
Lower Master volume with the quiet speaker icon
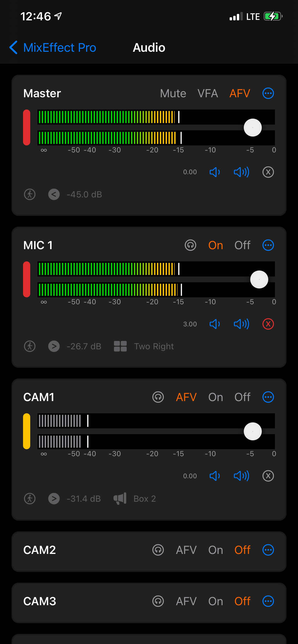point(215,172)
